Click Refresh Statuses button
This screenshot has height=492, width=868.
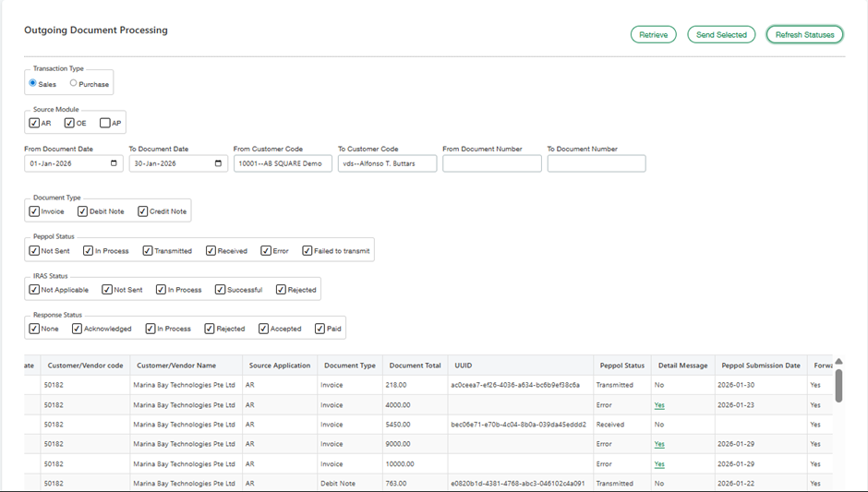(x=804, y=35)
